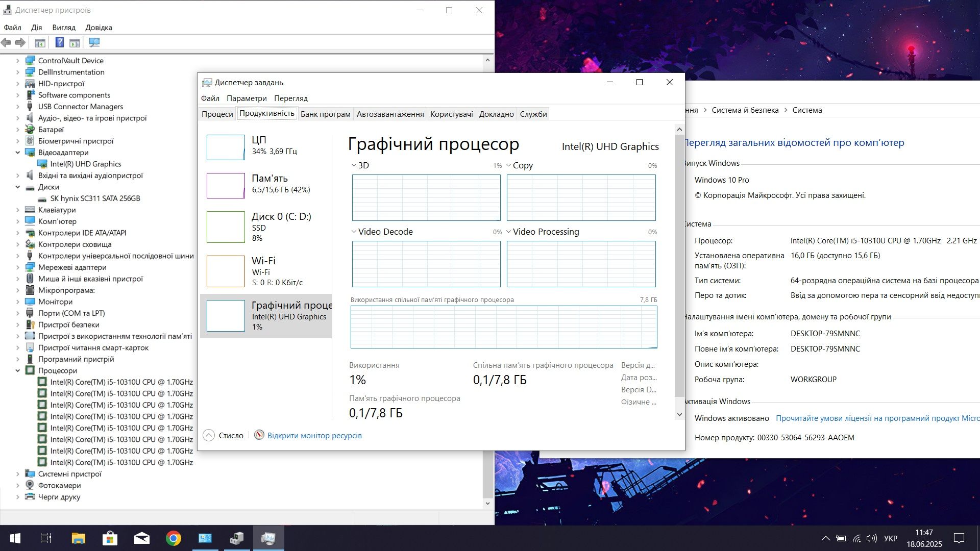Click the volume speaker tray icon
Screen dimensions: 980x551
click(872, 539)
